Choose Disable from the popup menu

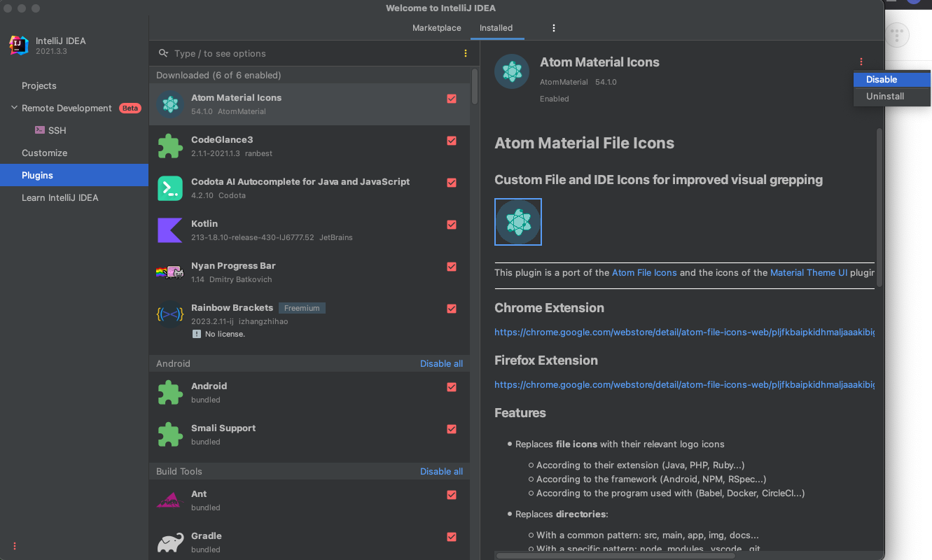click(x=891, y=79)
